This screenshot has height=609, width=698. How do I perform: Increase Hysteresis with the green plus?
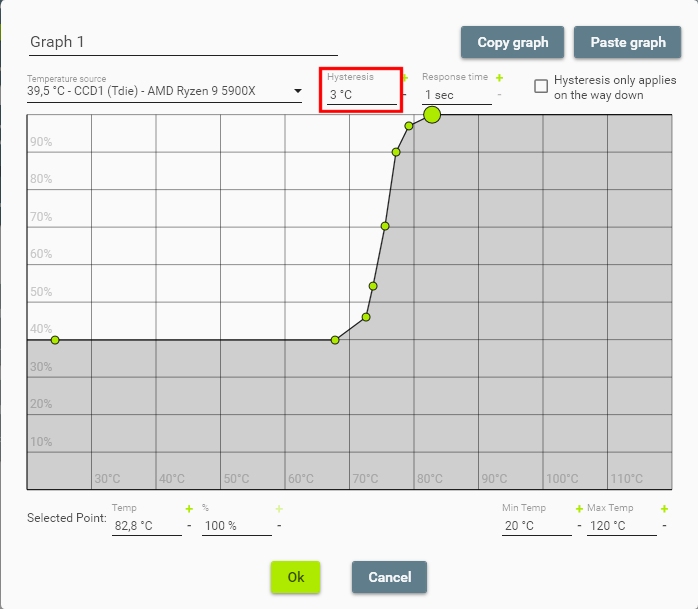[405, 78]
